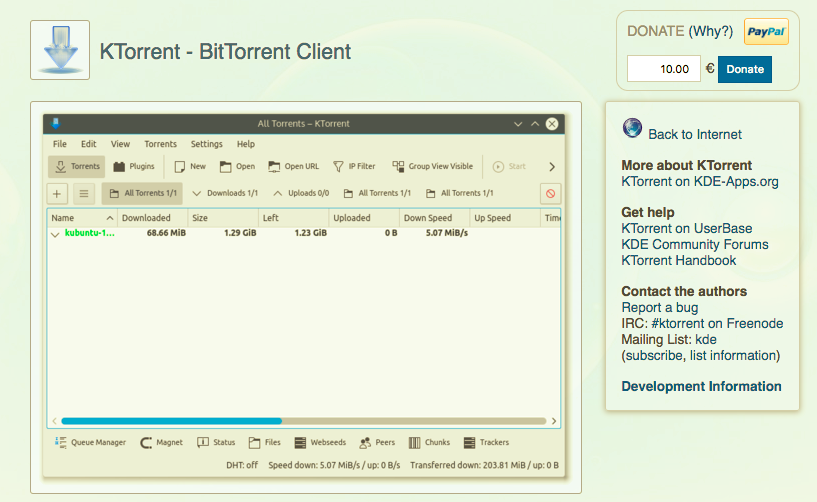
Task: Open the Help menu
Action: click(246, 144)
